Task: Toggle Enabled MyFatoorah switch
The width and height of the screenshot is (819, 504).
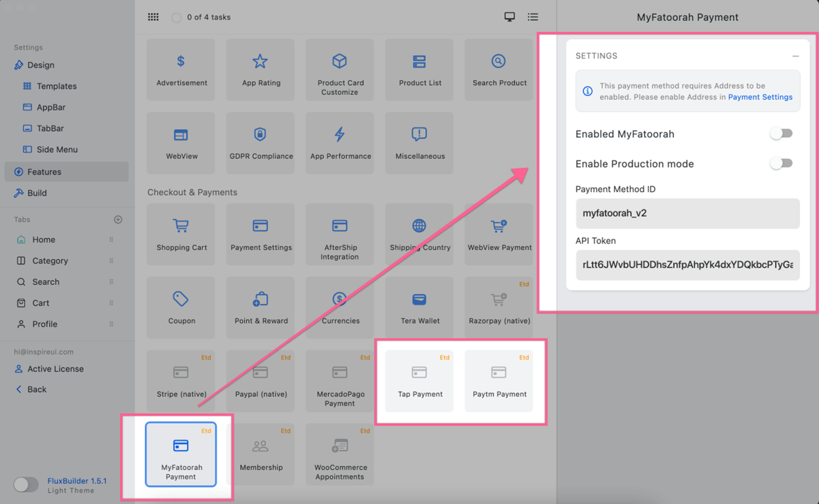Action: point(781,133)
